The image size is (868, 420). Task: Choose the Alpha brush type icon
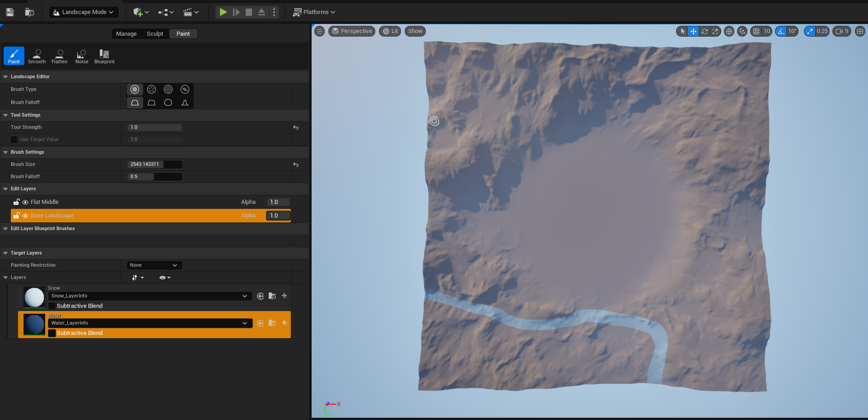tap(152, 90)
